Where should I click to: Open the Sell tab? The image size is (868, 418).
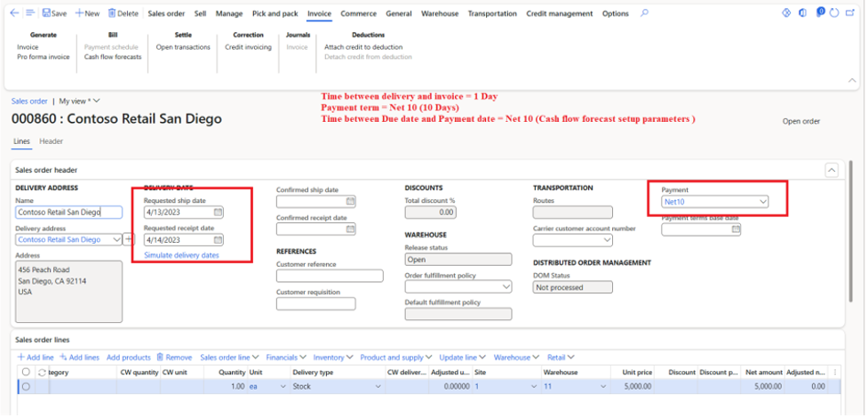[x=200, y=13]
